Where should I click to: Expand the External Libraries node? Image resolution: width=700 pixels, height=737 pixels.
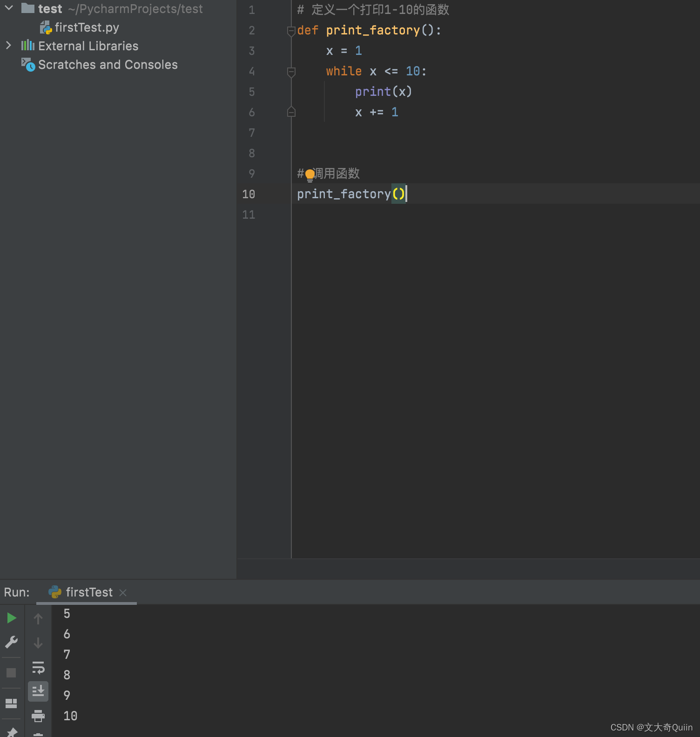coord(8,45)
